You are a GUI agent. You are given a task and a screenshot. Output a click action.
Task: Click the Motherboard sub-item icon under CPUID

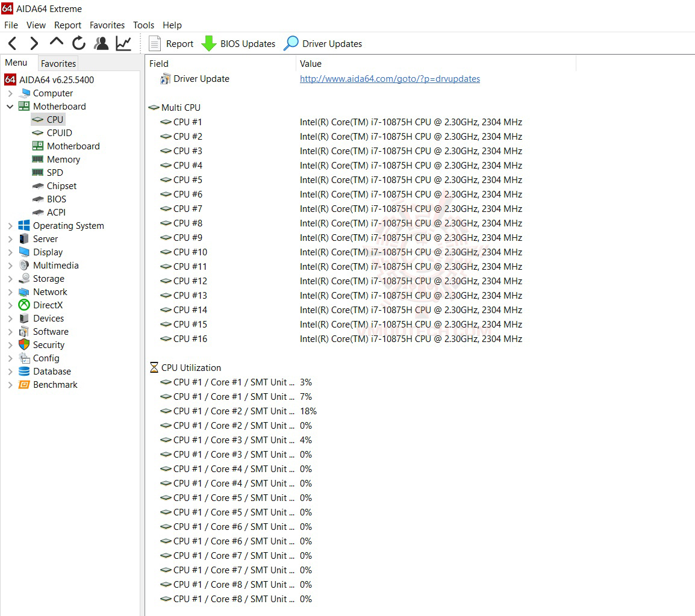(38, 146)
